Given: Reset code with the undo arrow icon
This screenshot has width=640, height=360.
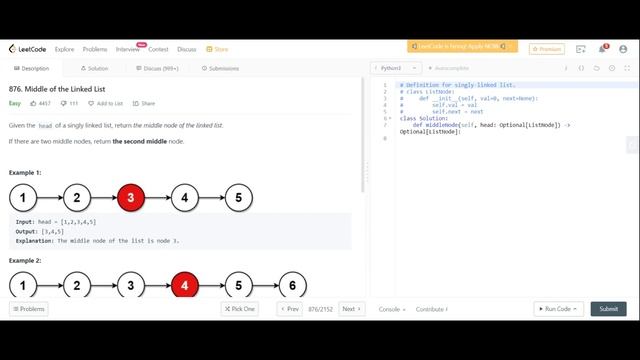Looking at the screenshot, I should pyautogui.click(x=596, y=68).
